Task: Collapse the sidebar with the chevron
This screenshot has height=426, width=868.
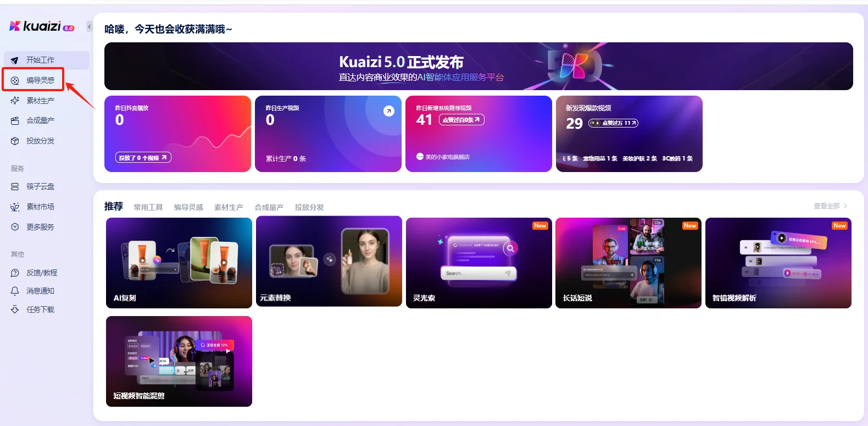Action: pos(90,26)
